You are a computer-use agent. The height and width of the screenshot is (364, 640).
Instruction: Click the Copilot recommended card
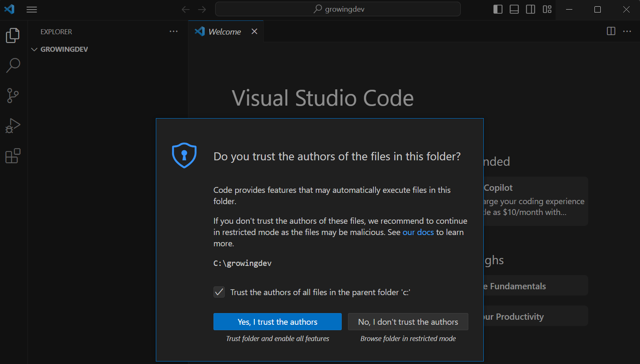click(x=536, y=201)
